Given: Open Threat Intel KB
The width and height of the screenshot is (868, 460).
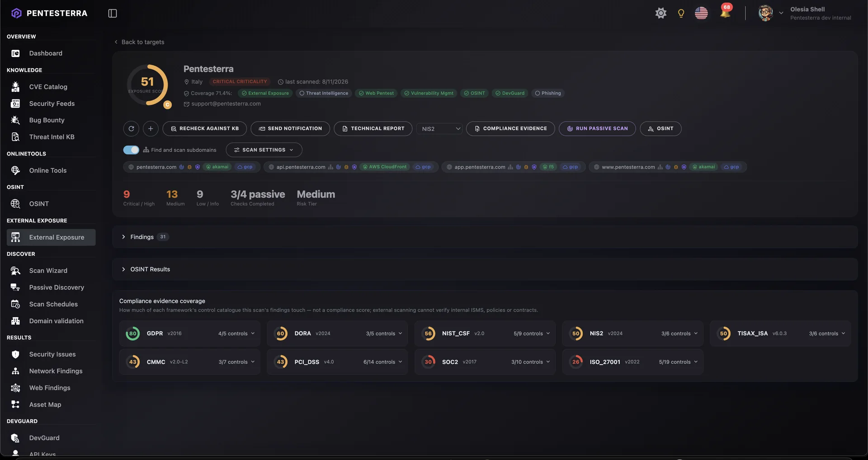Looking at the screenshot, I should tap(51, 137).
